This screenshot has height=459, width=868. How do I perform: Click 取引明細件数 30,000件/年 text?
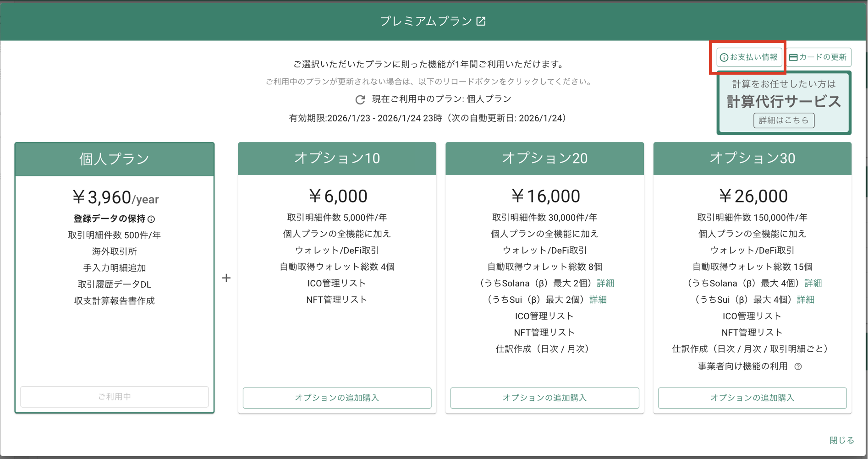544,218
